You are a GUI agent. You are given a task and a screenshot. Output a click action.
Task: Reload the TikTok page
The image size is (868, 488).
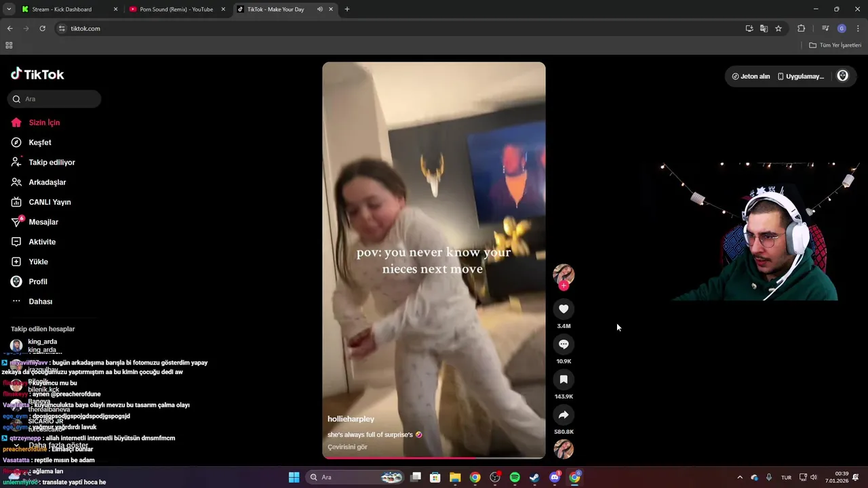tap(42, 28)
